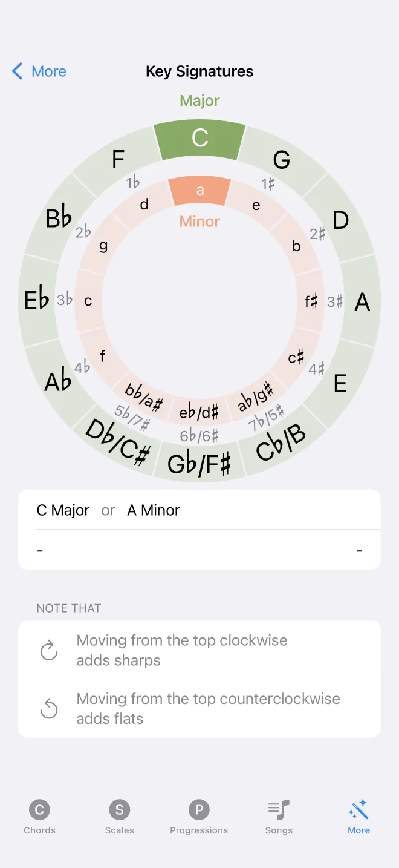Image resolution: width=399 pixels, height=868 pixels.
Task: Select F major segment
Action: point(118,160)
